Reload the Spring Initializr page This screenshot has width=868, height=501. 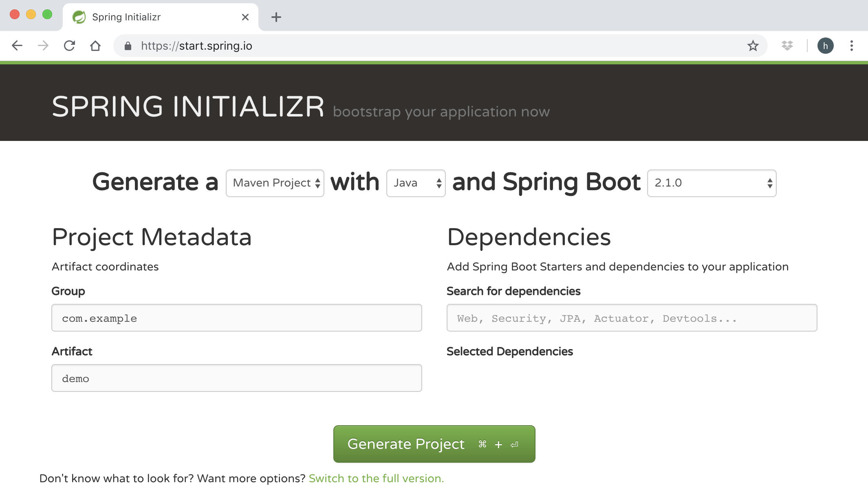[69, 46]
